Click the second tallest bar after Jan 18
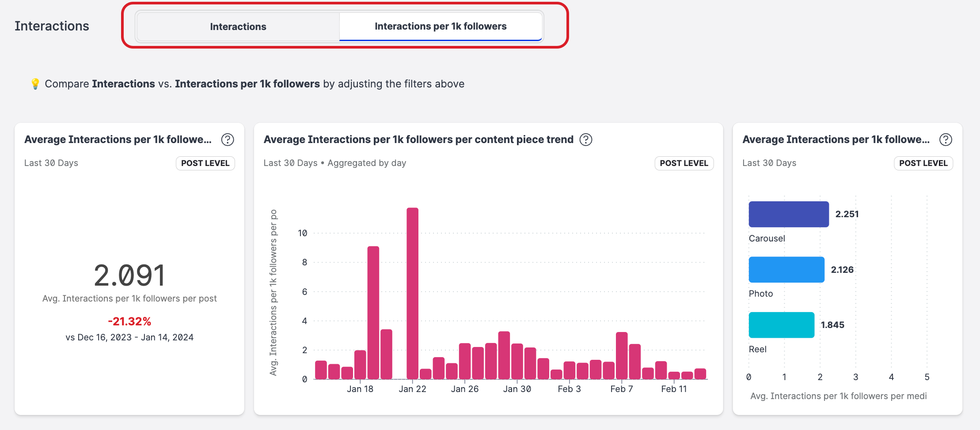 point(373,313)
